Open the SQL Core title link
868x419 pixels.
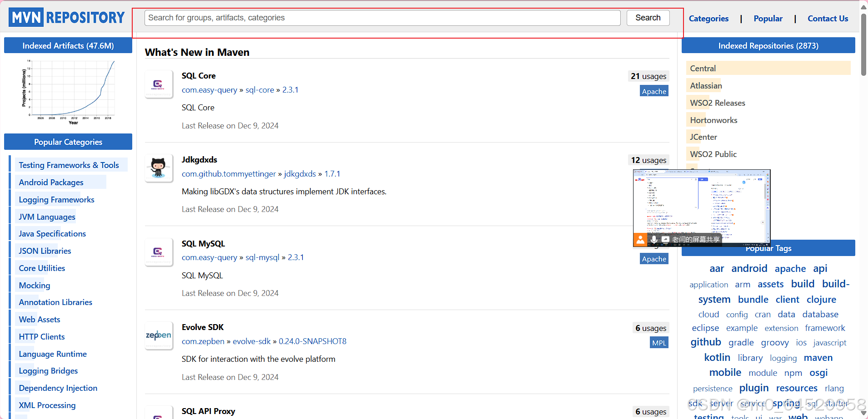pos(199,76)
